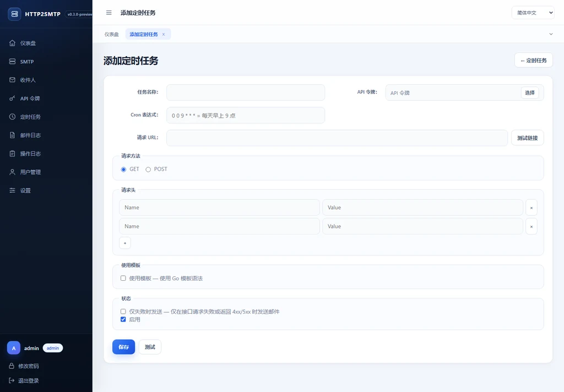The image size is (564, 392).
Task: Select the 添加定时任务 tab
Action: pos(144,34)
